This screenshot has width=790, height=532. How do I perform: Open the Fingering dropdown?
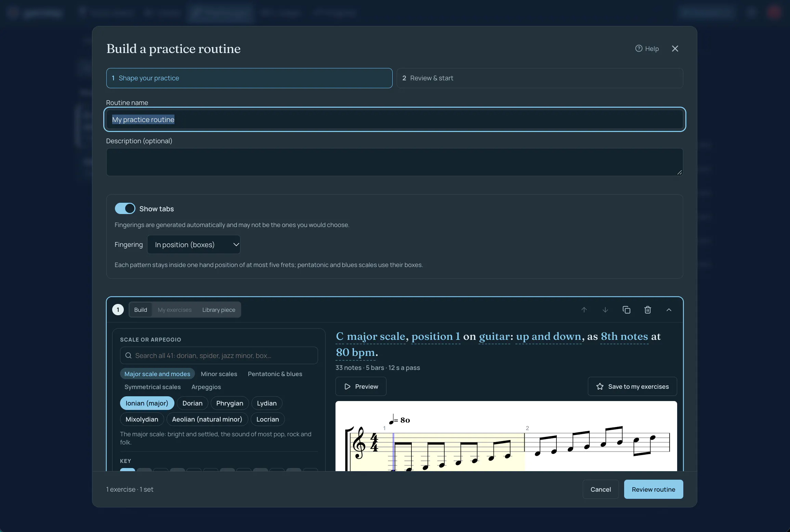194,244
